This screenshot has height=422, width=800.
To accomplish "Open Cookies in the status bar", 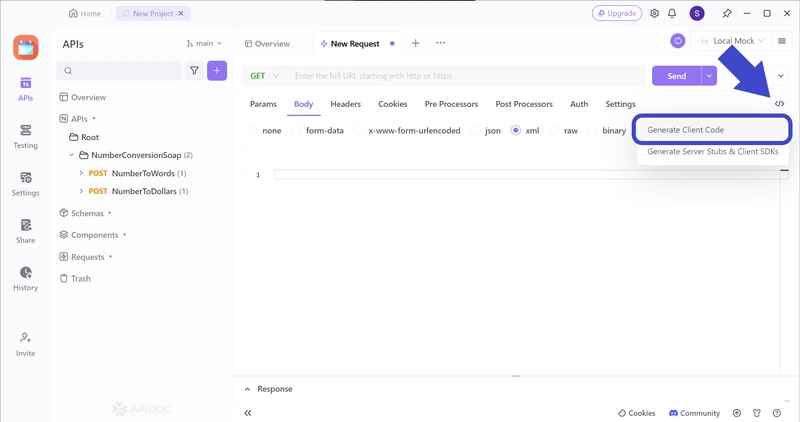I will click(636, 413).
